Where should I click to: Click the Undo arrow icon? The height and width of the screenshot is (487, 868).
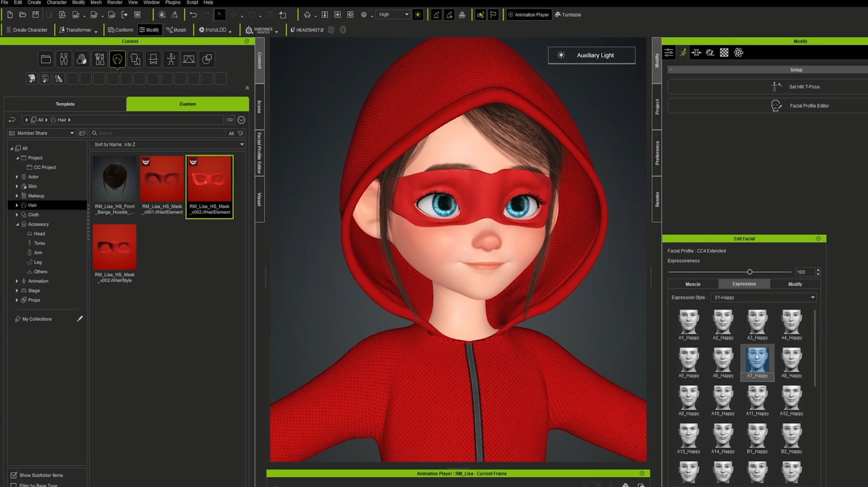[x=193, y=15]
